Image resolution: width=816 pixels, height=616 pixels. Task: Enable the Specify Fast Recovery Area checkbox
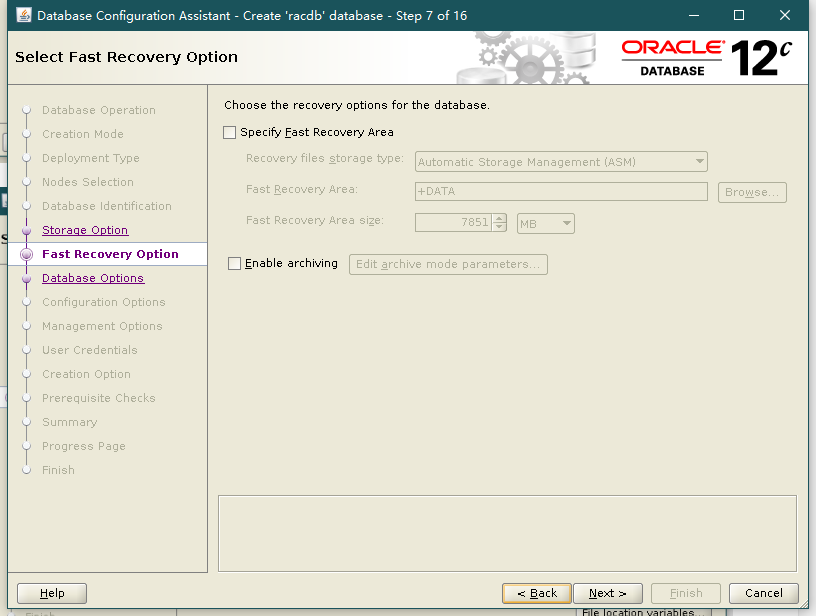(x=230, y=133)
